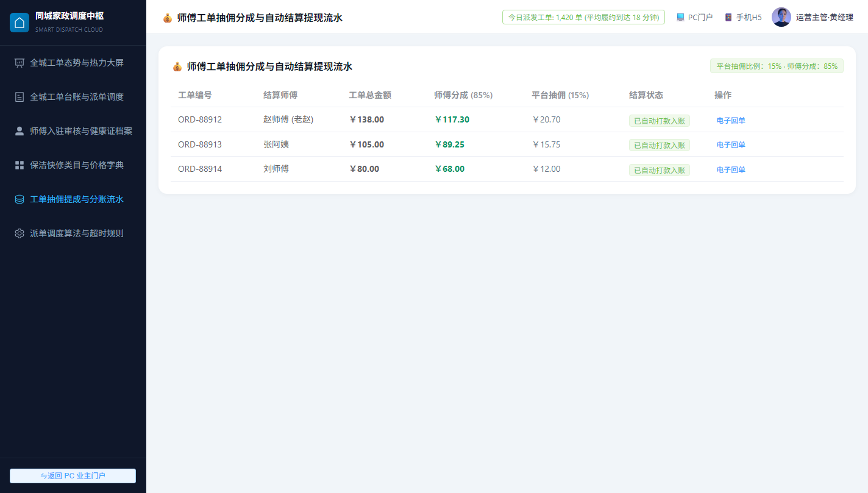
Task: Open 师傅入驻审核与健康证档案 section
Action: click(x=73, y=131)
